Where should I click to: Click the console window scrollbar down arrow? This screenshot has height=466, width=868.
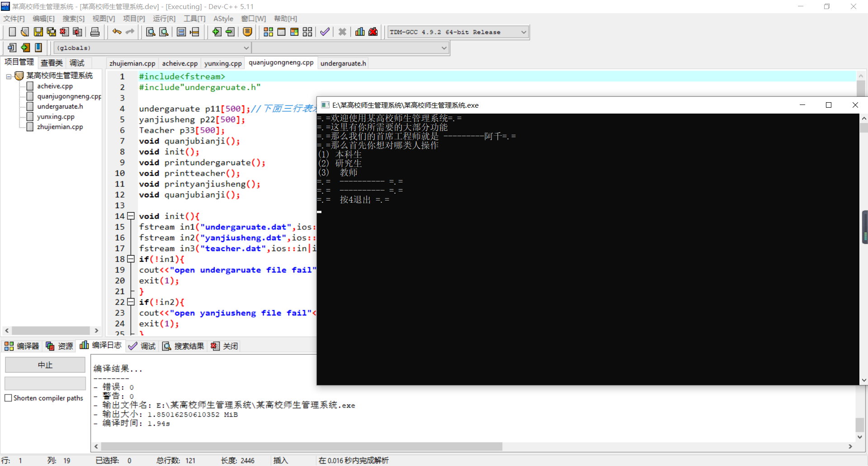pyautogui.click(x=864, y=380)
